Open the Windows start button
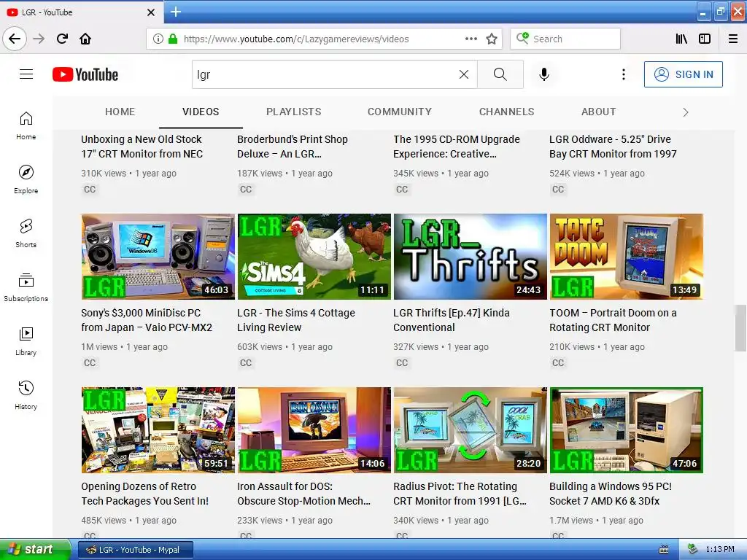This screenshot has height=560, width=747. [35, 550]
